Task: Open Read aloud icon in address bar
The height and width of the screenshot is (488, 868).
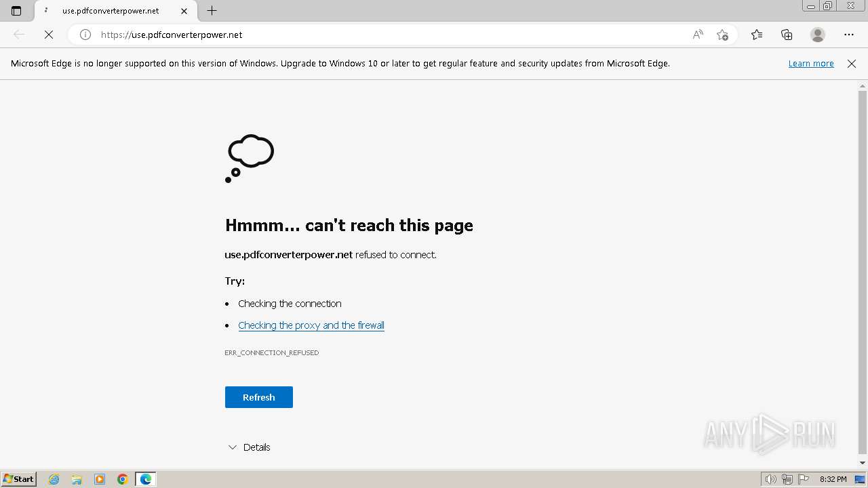Action: [x=698, y=35]
